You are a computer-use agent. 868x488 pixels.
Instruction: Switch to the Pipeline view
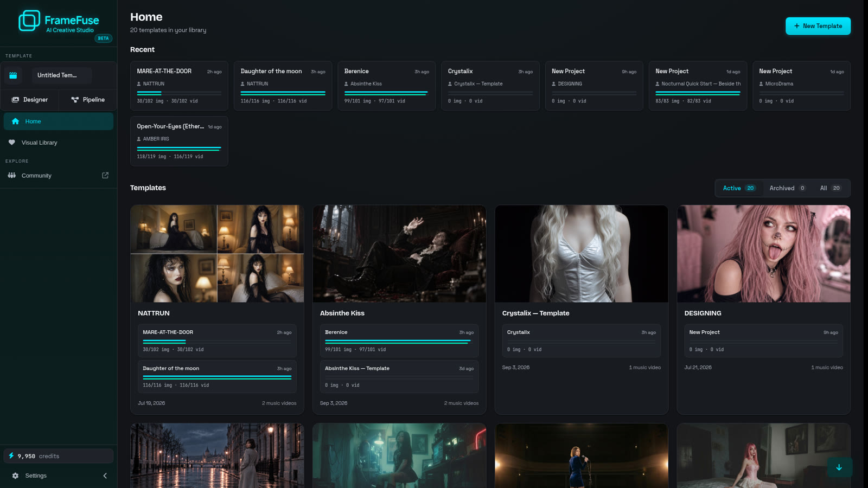click(x=88, y=100)
